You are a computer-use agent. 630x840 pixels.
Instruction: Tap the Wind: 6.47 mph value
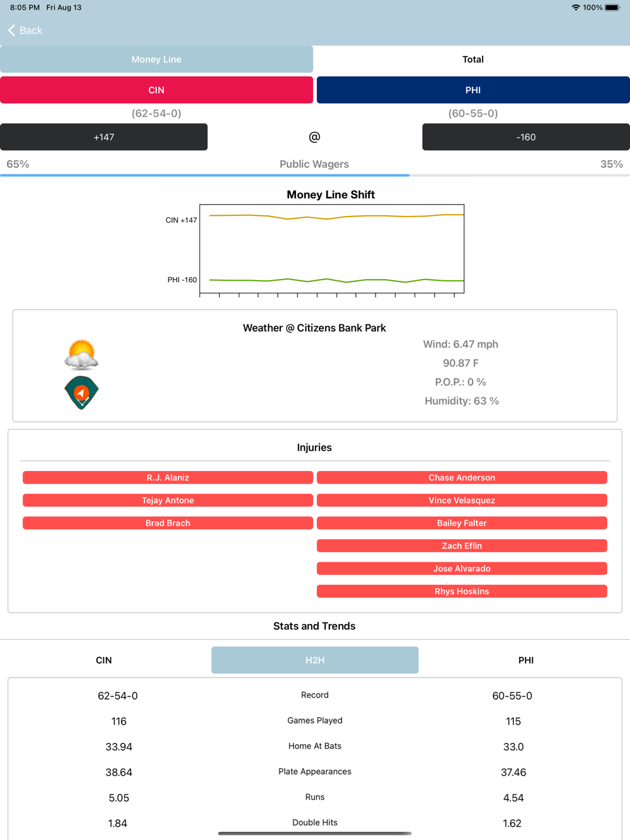[x=461, y=344]
